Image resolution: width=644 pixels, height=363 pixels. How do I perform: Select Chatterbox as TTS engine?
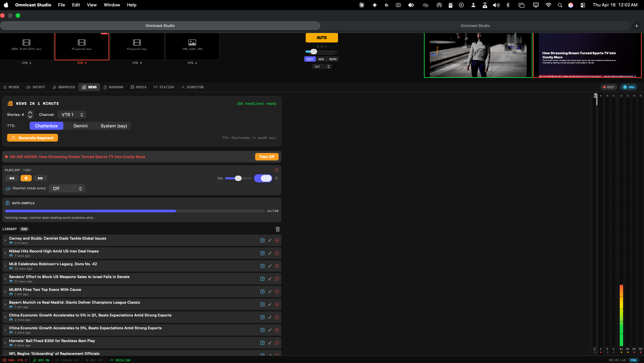(47, 126)
